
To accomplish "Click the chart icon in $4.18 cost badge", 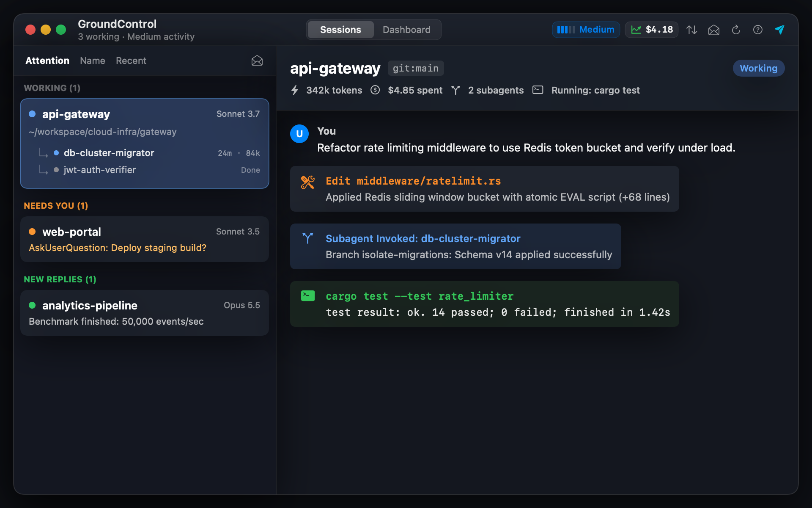I will (x=636, y=30).
